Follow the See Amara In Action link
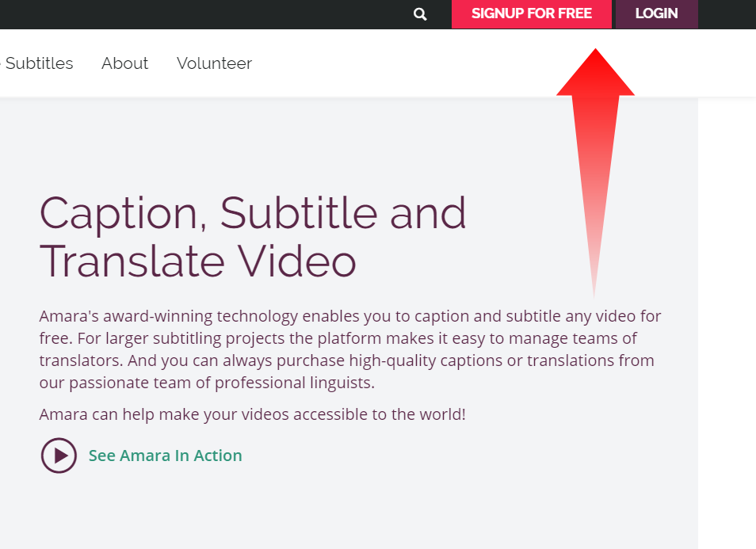 pos(166,456)
